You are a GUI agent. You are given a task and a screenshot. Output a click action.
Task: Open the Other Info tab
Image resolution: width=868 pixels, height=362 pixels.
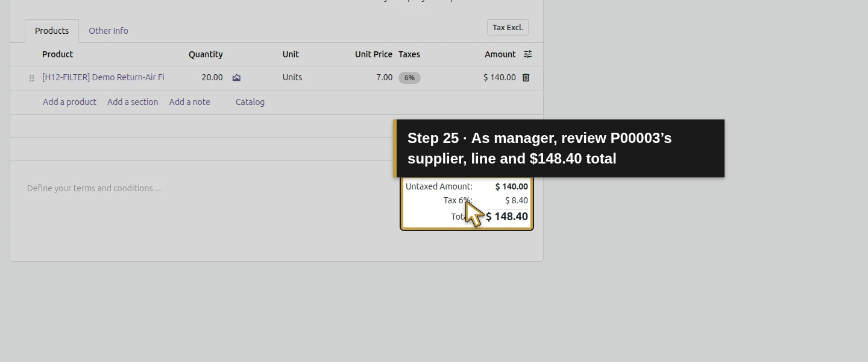[108, 31]
